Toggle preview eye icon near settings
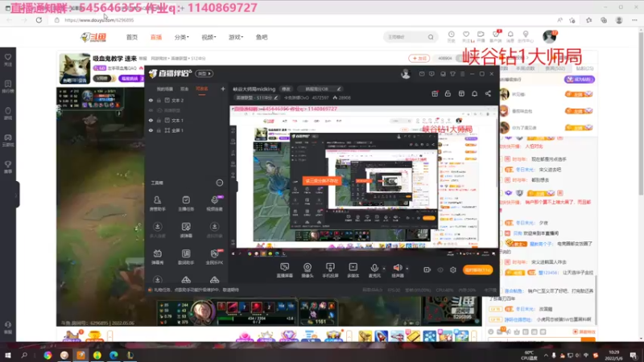The width and height of the screenshot is (644, 362). 440,270
